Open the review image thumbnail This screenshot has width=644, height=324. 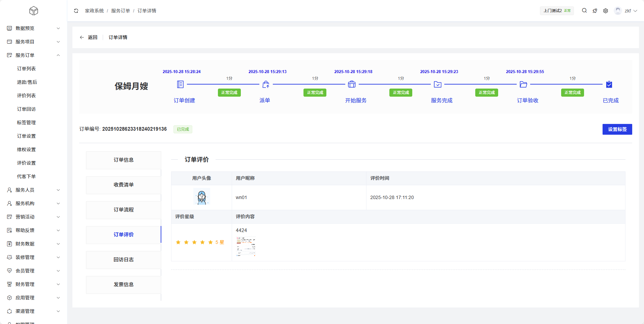246,247
